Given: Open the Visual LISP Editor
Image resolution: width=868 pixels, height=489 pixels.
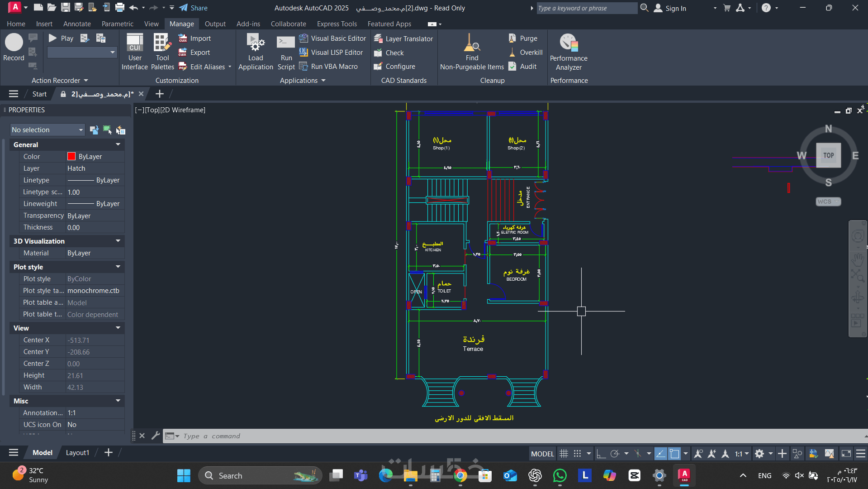Looking at the screenshot, I should click(331, 53).
